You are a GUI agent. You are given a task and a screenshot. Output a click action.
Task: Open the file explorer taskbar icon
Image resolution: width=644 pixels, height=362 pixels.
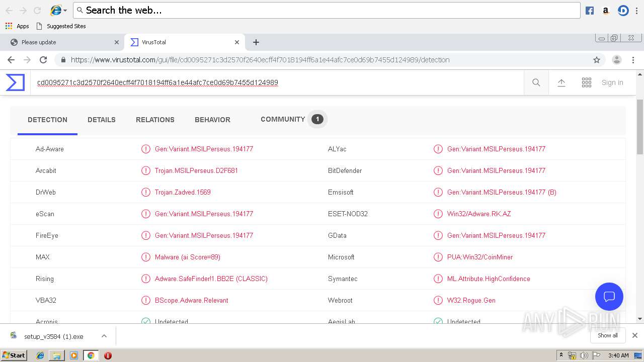pyautogui.click(x=57, y=355)
